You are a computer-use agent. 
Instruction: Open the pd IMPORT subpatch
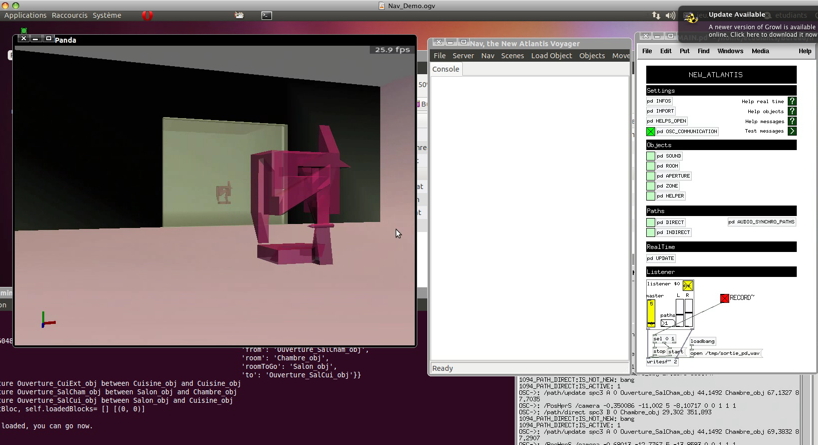tap(661, 111)
